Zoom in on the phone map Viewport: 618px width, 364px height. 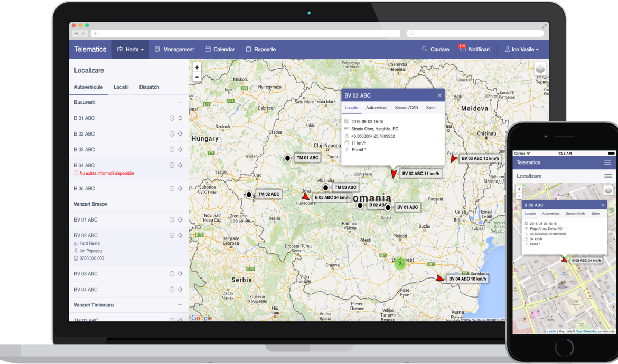[x=519, y=189]
